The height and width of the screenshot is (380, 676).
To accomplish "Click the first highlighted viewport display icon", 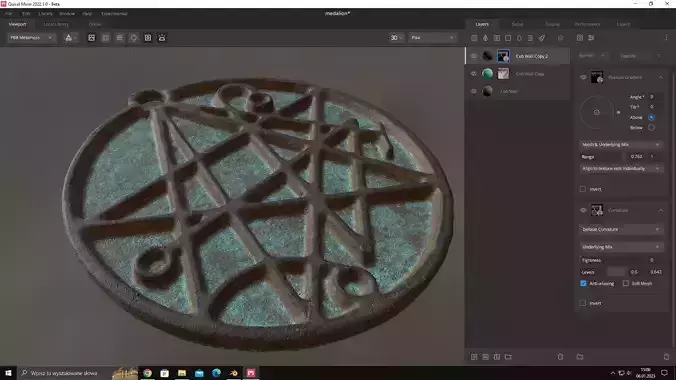I will click(x=91, y=38).
